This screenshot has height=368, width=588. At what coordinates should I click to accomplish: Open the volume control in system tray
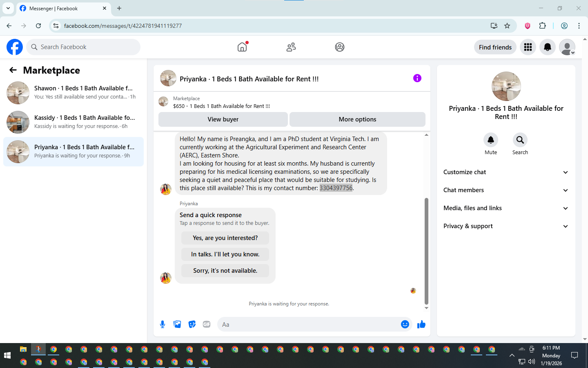coord(532,361)
